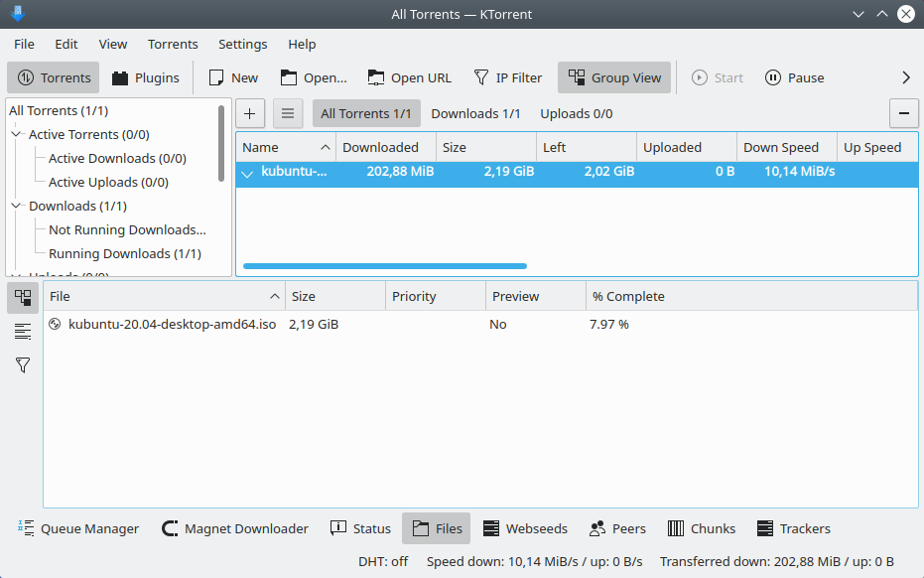The height and width of the screenshot is (578, 924).
Task: Pause torrents with the Pause button
Action: pyautogui.click(x=794, y=77)
